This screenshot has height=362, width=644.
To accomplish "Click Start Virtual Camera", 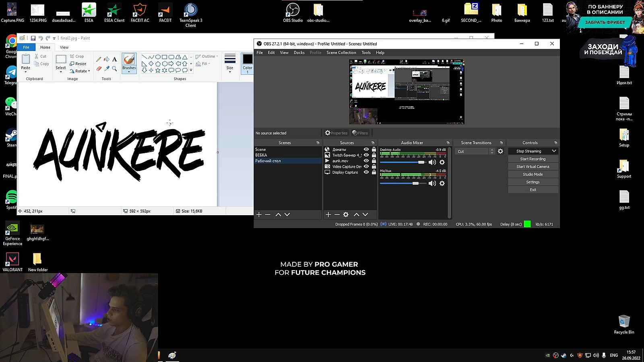I will coord(533,167).
